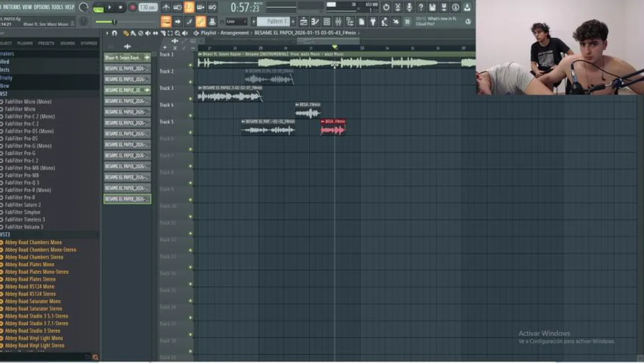644x363 pixels.
Task: Open the OPTIONS menu
Action: pyautogui.click(x=42, y=7)
